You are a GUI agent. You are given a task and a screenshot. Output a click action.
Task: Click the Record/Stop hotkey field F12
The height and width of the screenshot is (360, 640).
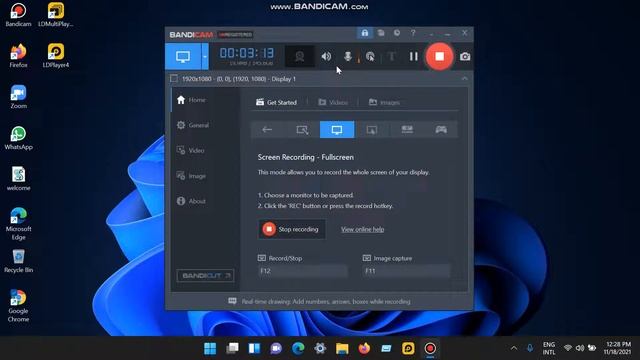pos(302,271)
